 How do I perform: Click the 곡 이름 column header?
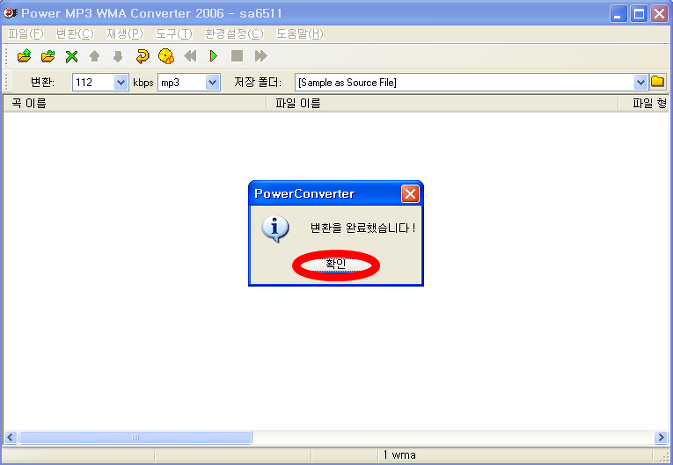coord(134,103)
